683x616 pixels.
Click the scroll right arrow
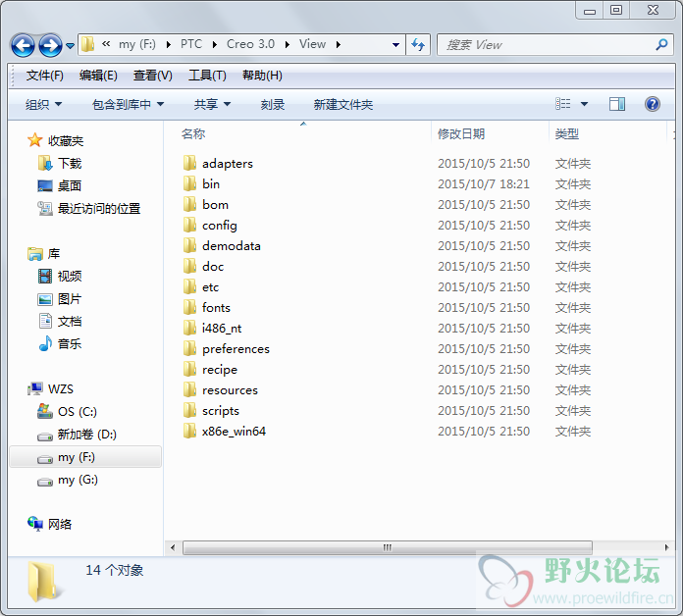[x=666, y=547]
